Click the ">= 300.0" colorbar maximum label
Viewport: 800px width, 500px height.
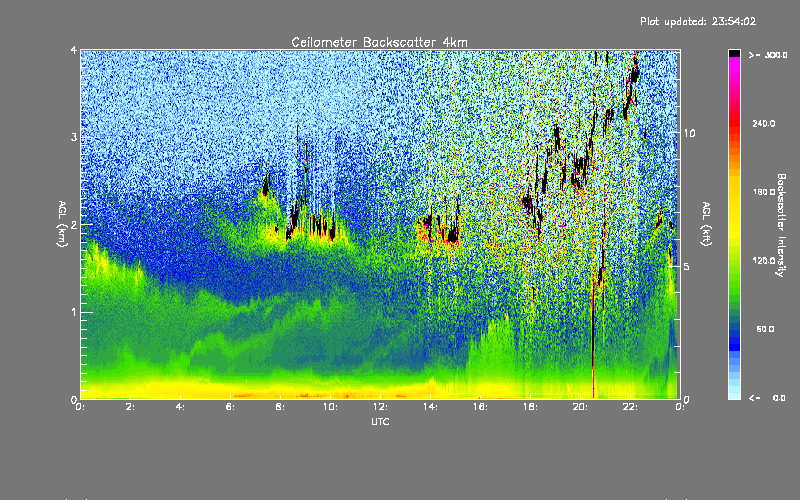(x=768, y=55)
